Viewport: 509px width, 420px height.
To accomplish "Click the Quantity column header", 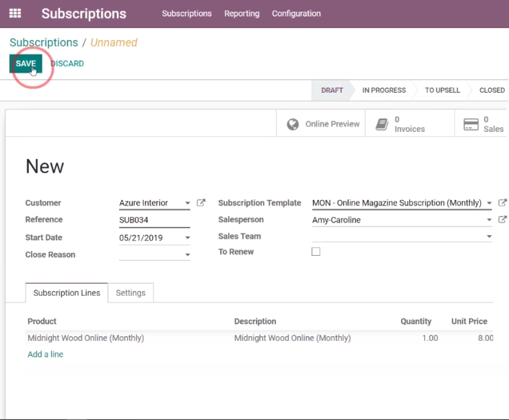I will point(416,321).
